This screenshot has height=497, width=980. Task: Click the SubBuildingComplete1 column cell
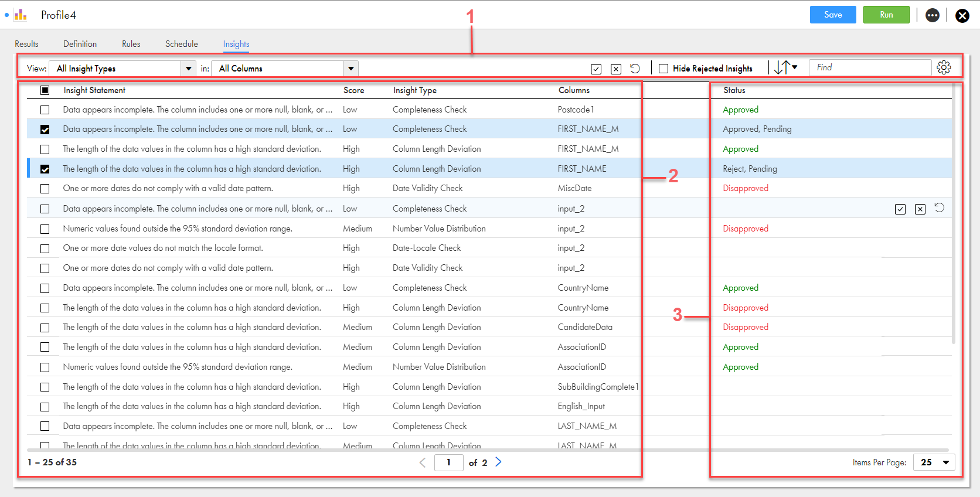[x=598, y=387]
